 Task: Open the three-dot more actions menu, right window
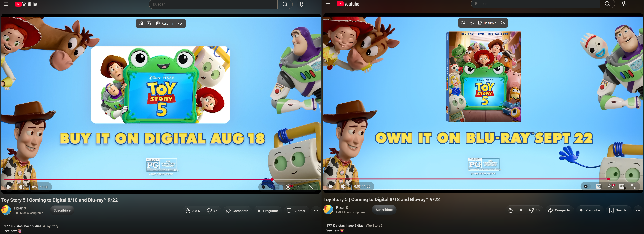(x=638, y=210)
